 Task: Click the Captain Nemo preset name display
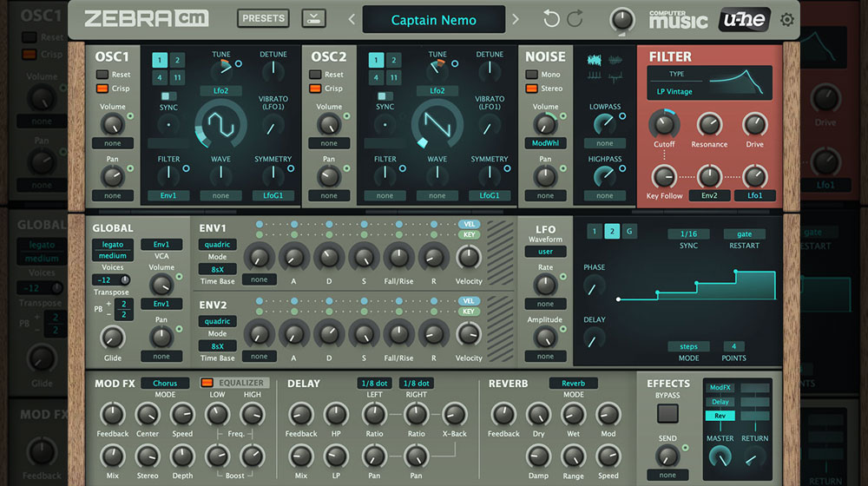[433, 20]
